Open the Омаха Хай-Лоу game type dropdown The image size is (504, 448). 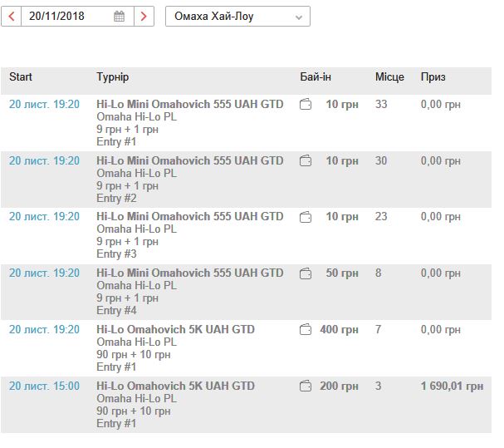(x=237, y=16)
